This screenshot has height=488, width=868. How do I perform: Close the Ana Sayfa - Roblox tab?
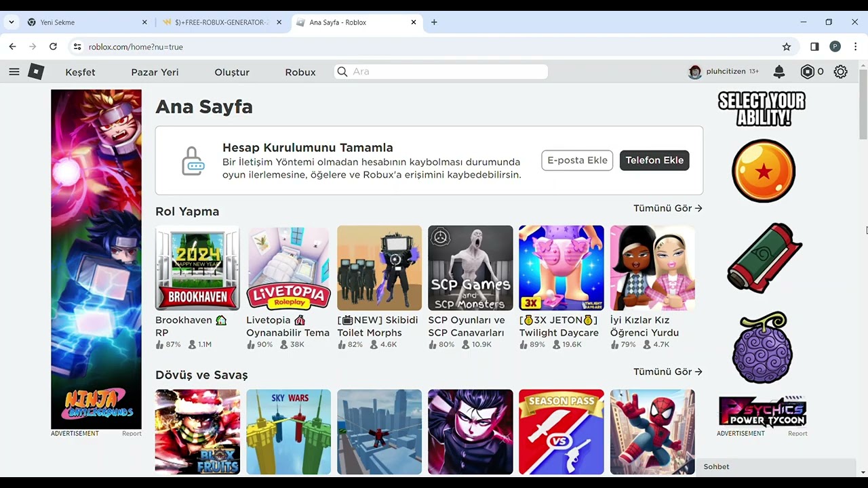pyautogui.click(x=414, y=22)
